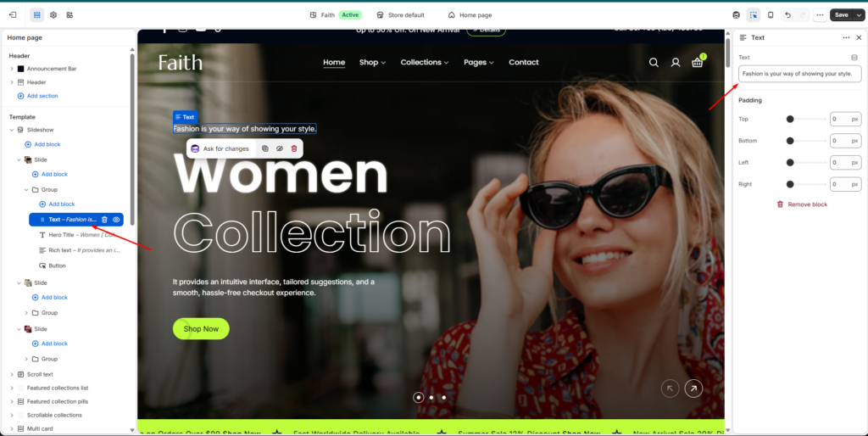Click the Top padding slider

point(807,119)
